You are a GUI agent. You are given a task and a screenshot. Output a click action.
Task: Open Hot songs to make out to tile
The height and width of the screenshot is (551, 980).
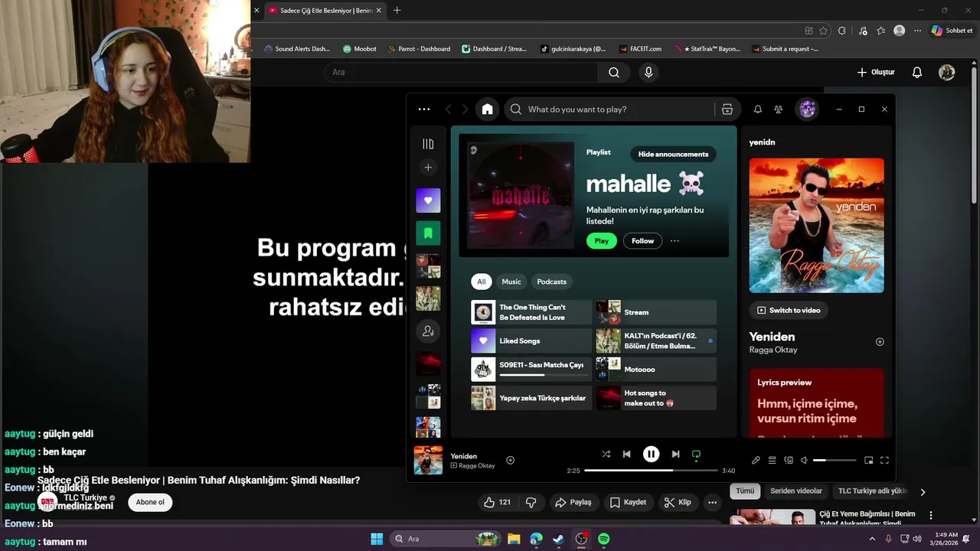(x=656, y=398)
